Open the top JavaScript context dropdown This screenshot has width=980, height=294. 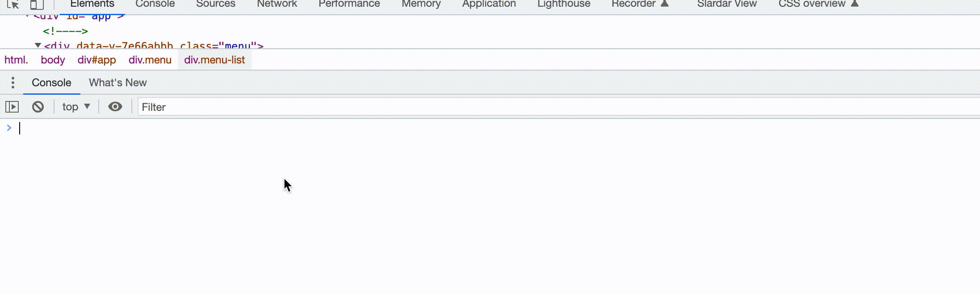tap(76, 107)
